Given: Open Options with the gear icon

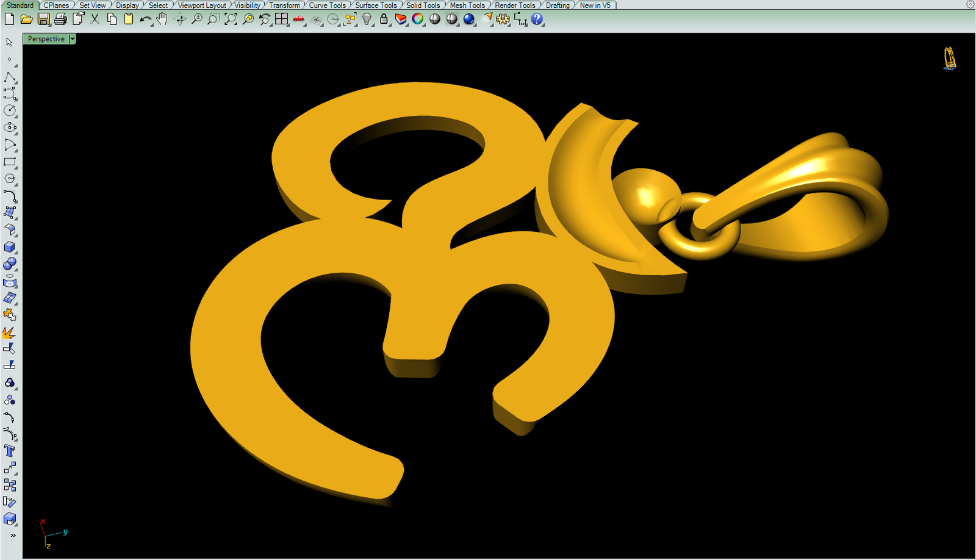Looking at the screenshot, I should (x=503, y=19).
